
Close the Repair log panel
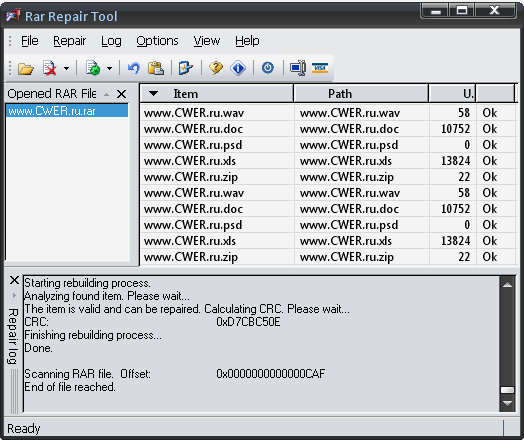pyautogui.click(x=14, y=280)
